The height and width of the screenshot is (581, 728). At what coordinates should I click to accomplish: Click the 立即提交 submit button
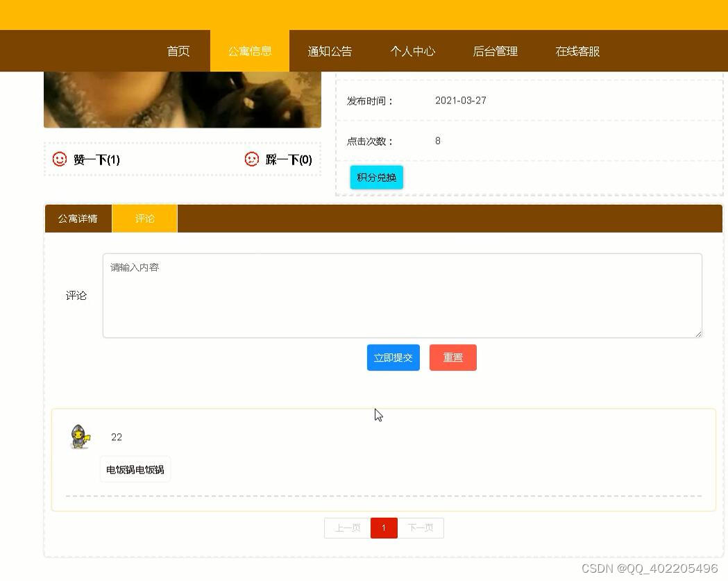393,357
